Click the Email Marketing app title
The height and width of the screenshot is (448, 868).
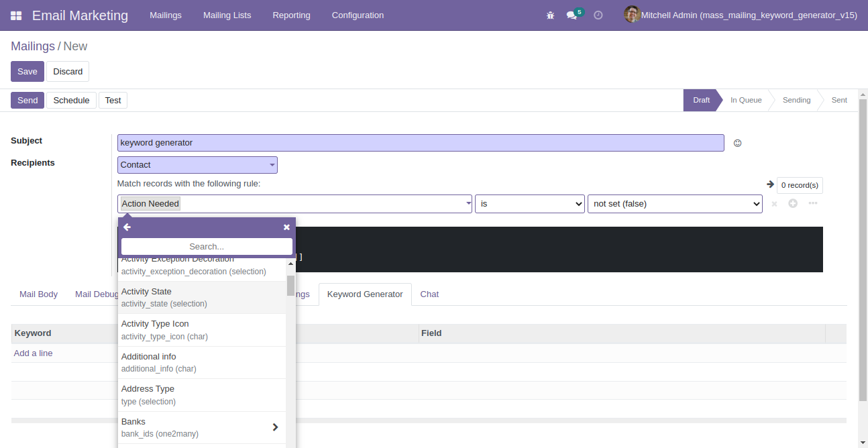pyautogui.click(x=80, y=15)
